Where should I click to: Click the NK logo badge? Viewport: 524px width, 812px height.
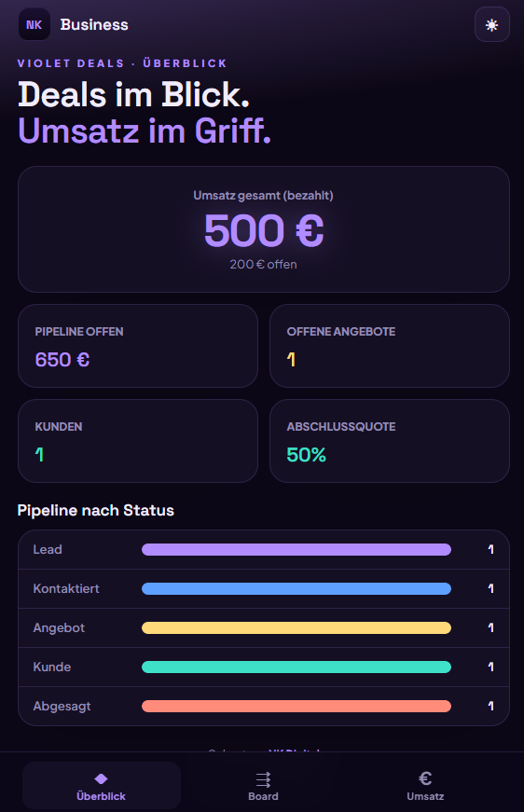click(x=34, y=24)
